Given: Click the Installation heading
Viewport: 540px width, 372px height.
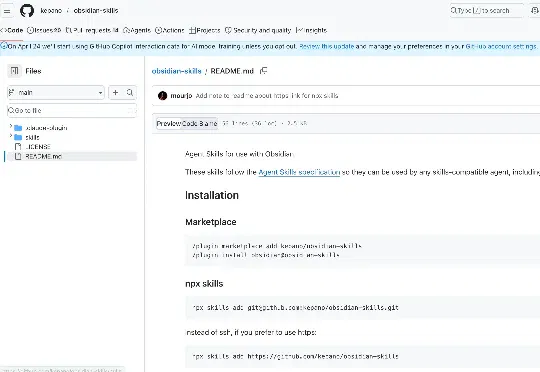Looking at the screenshot, I should (x=212, y=195).
